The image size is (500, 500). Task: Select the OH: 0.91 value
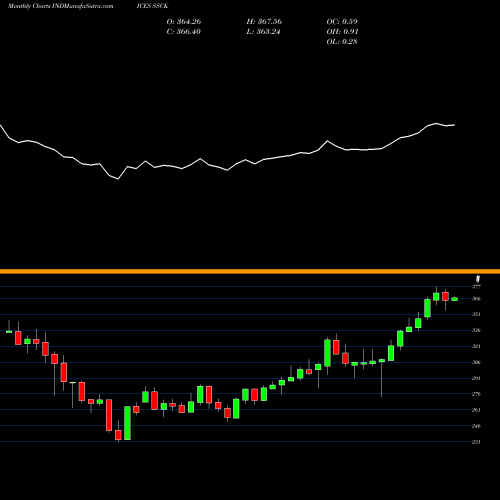[x=342, y=32]
